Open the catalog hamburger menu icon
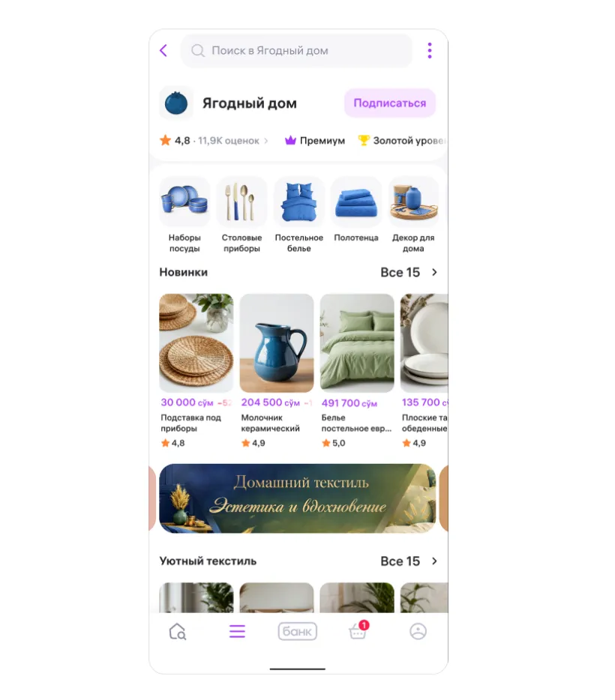Screen dimensions: 615x700 pos(237,632)
